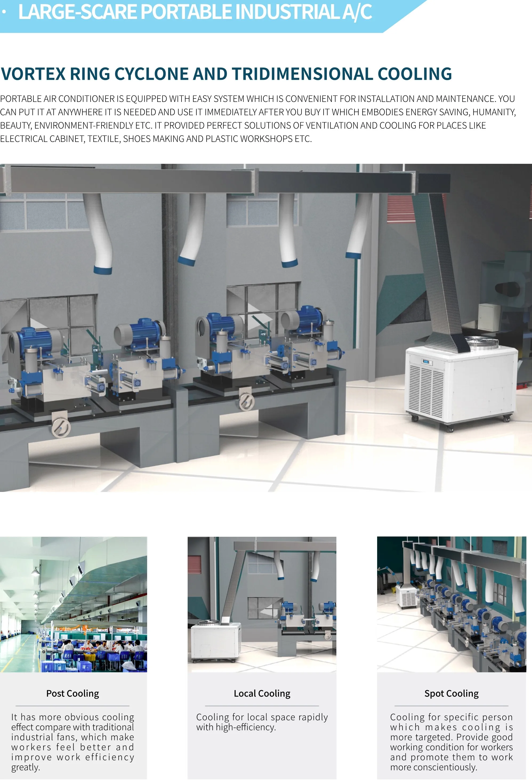
Task: Click the portable air conditioner description paragraph
Action: click(x=257, y=119)
